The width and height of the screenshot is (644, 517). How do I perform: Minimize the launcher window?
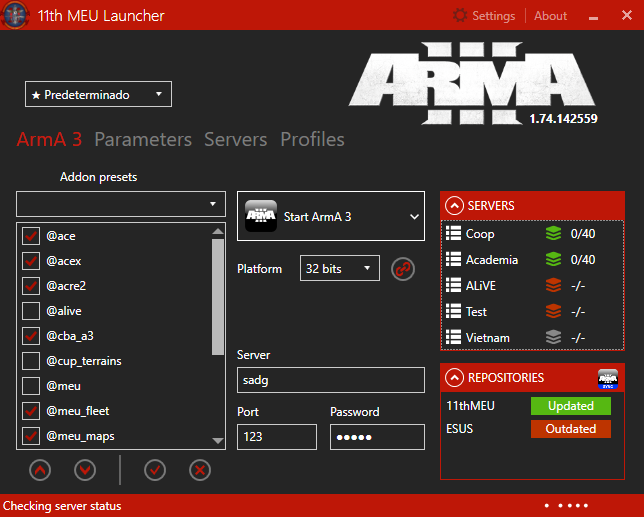click(593, 16)
